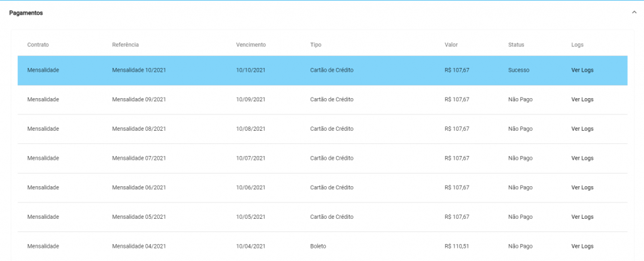Click the Contrato column header

38,45
